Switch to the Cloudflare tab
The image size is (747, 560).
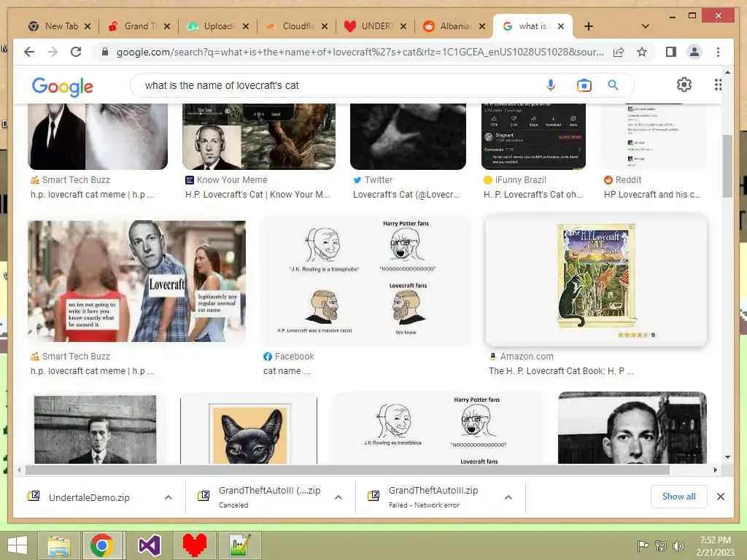pos(296,26)
